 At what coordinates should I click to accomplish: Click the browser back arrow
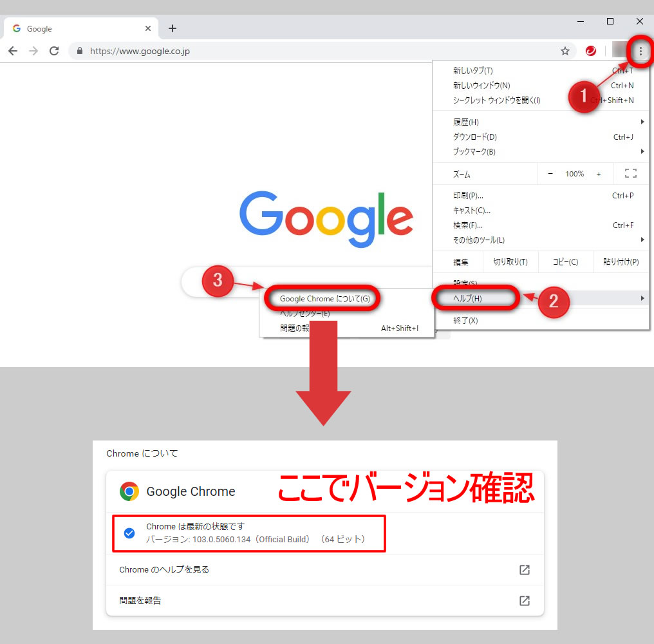(x=13, y=51)
